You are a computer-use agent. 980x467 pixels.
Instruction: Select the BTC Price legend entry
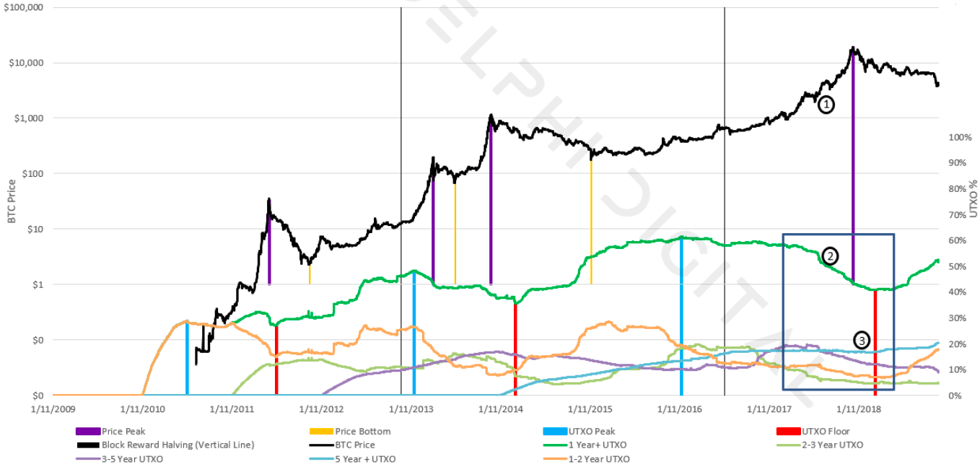[354, 445]
